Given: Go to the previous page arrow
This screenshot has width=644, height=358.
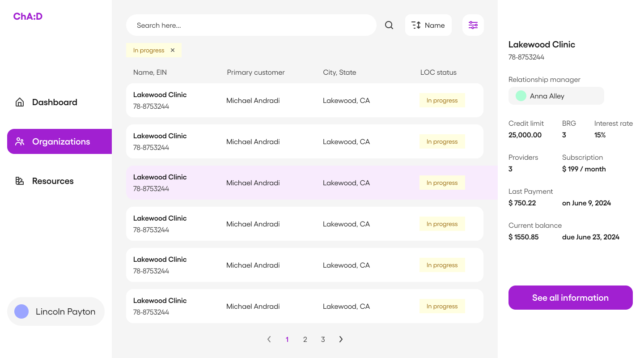Looking at the screenshot, I should click(x=269, y=339).
